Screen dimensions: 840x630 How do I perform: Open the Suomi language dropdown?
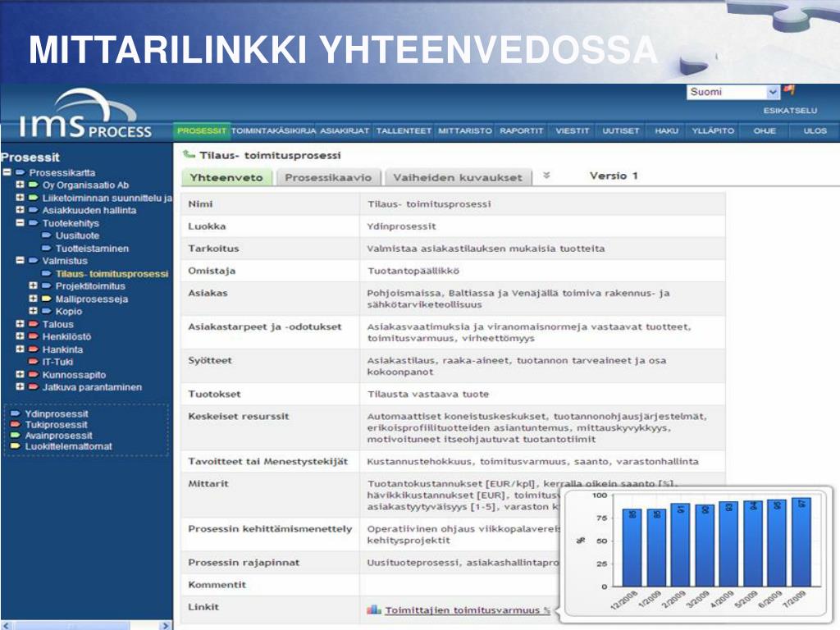click(733, 92)
